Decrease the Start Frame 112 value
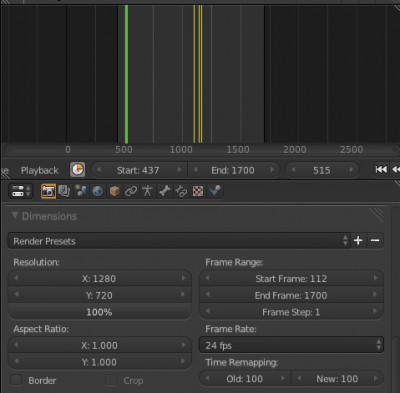Screen dimensions: 400x393 207,278
